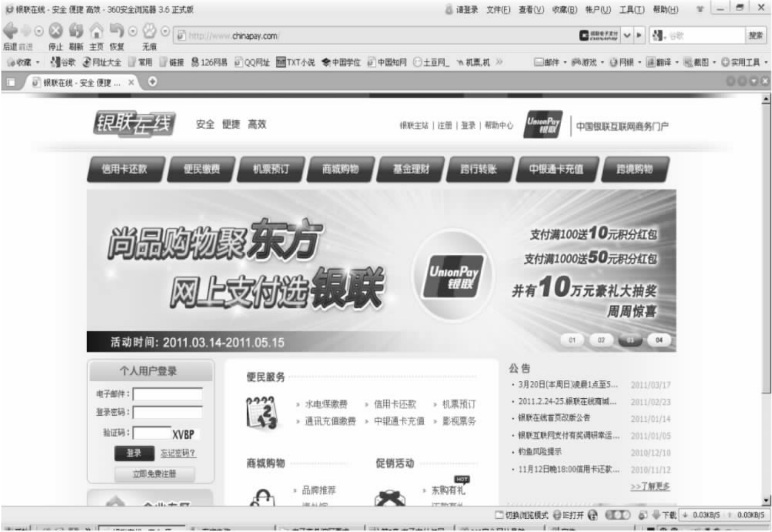The width and height of the screenshot is (772, 532).
Task: Open 无痕 private browsing icon
Action: (x=149, y=31)
